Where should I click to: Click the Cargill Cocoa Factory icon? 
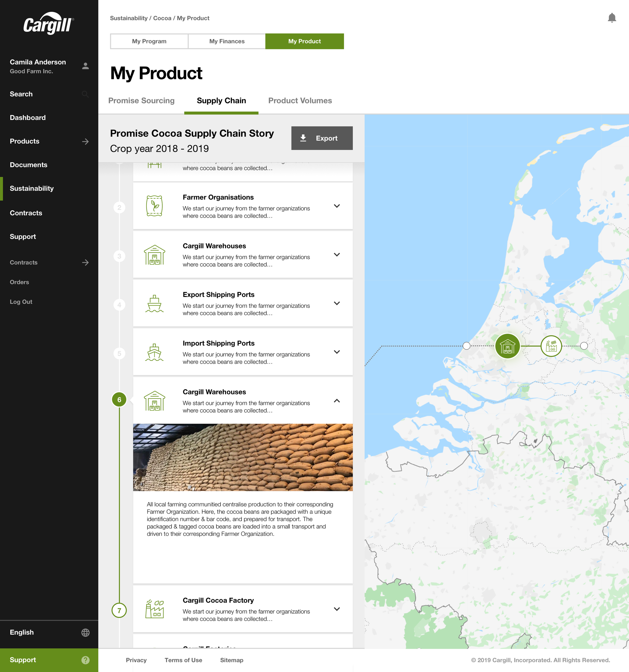[x=154, y=609]
